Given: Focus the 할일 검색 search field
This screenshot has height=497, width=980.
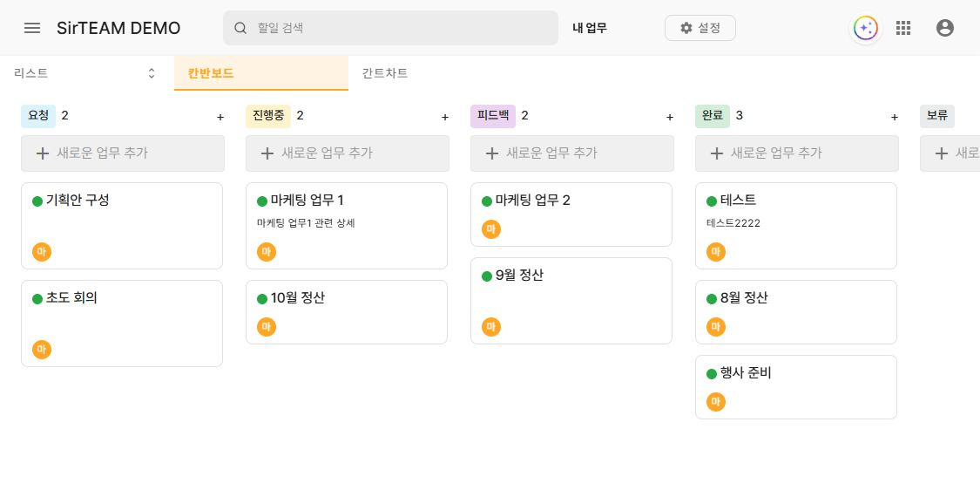Looking at the screenshot, I should pyautogui.click(x=390, y=28).
